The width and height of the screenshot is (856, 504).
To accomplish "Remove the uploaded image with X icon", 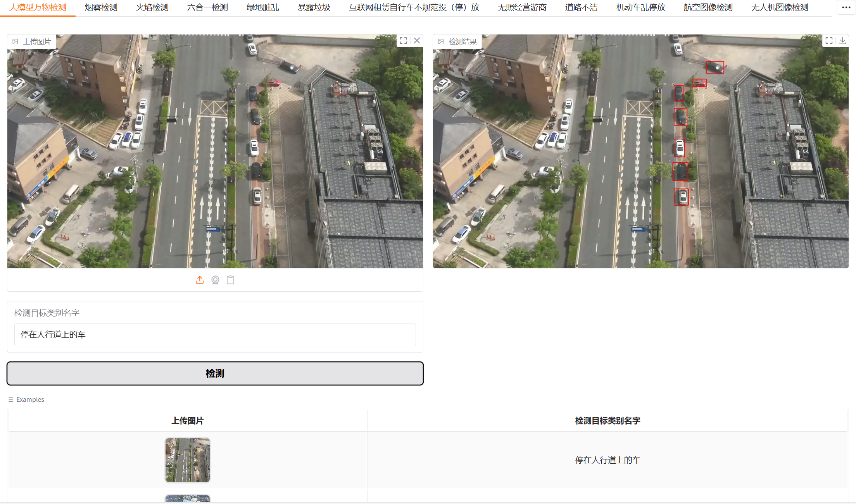I will point(417,41).
